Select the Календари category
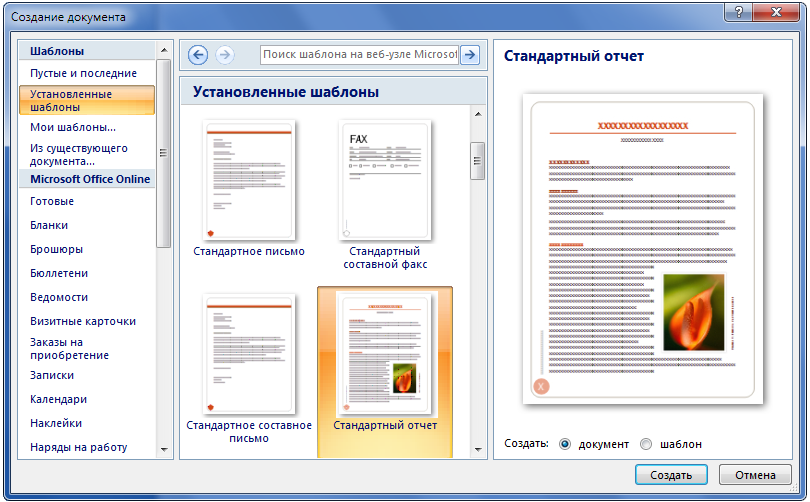 click(x=58, y=399)
